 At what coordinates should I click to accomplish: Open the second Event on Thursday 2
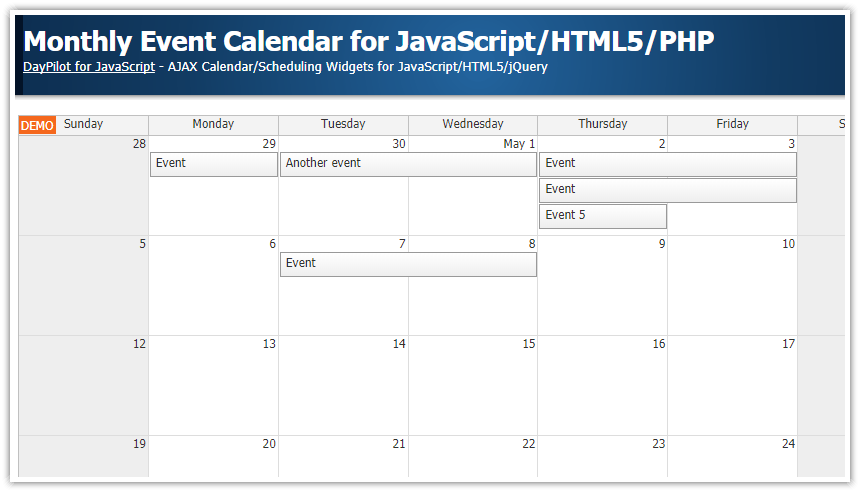click(x=668, y=190)
